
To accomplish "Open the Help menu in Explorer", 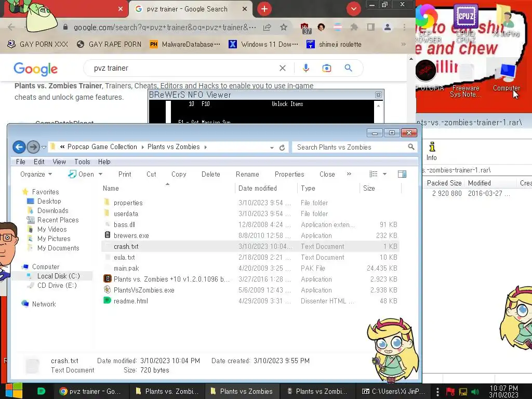I will pyautogui.click(x=104, y=162).
